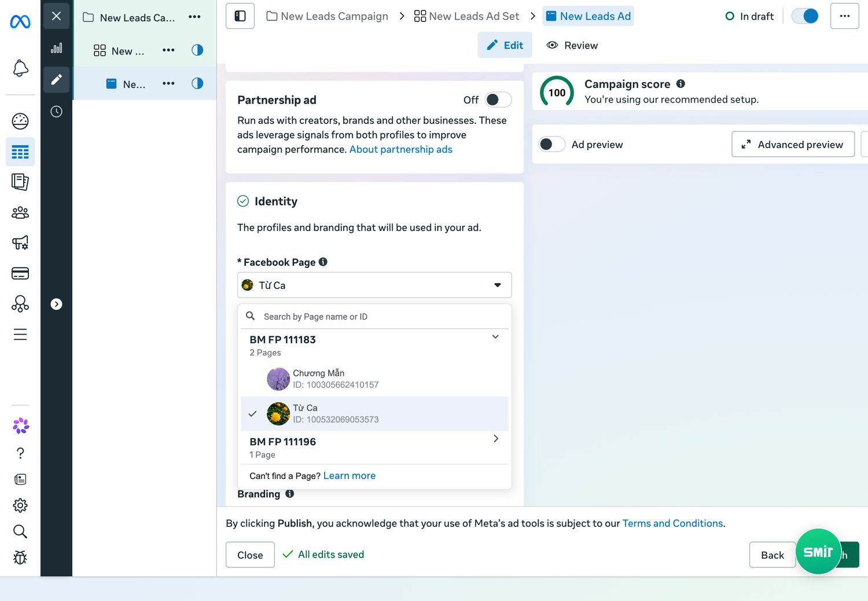Click the audiences people icon
The width and height of the screenshot is (868, 601).
coord(20,212)
